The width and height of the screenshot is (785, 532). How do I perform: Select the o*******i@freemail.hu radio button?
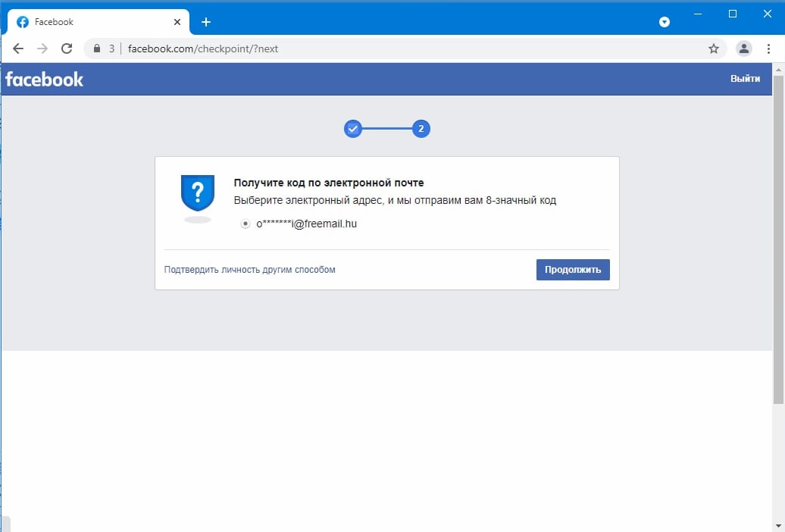(246, 224)
